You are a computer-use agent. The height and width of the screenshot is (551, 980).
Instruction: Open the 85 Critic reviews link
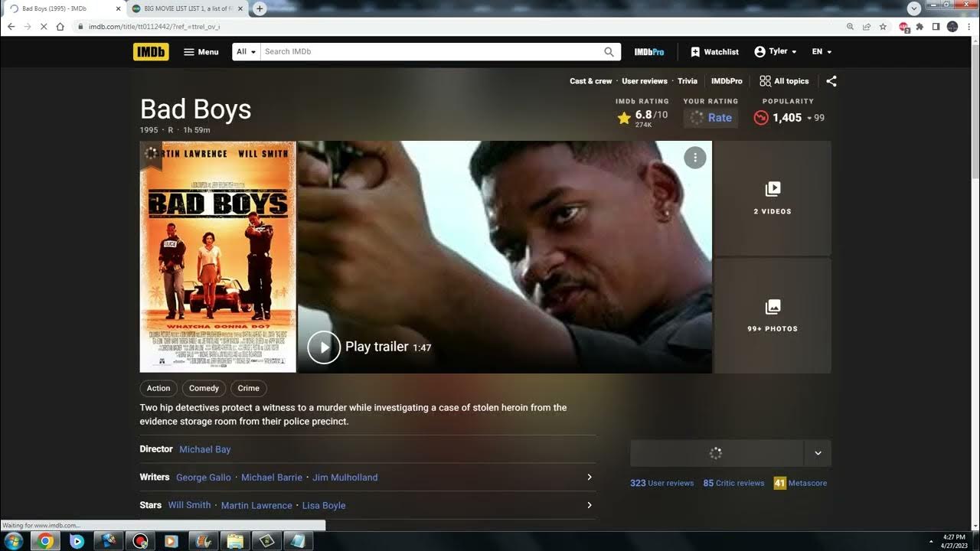733,483
